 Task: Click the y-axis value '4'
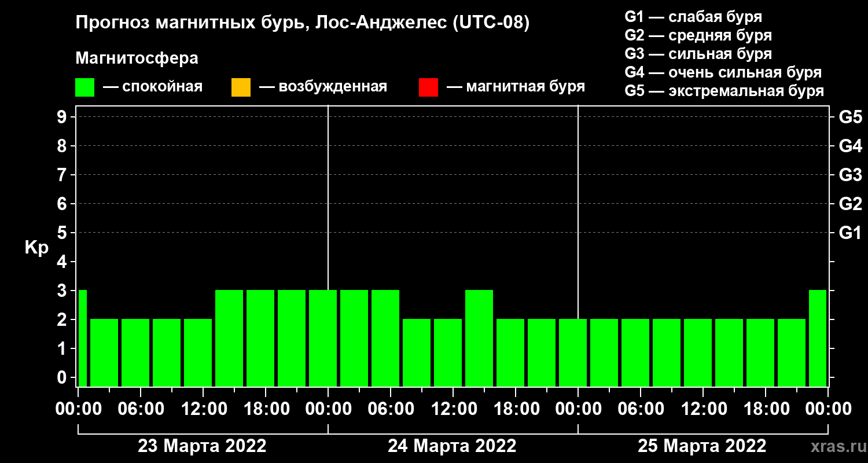tap(63, 262)
